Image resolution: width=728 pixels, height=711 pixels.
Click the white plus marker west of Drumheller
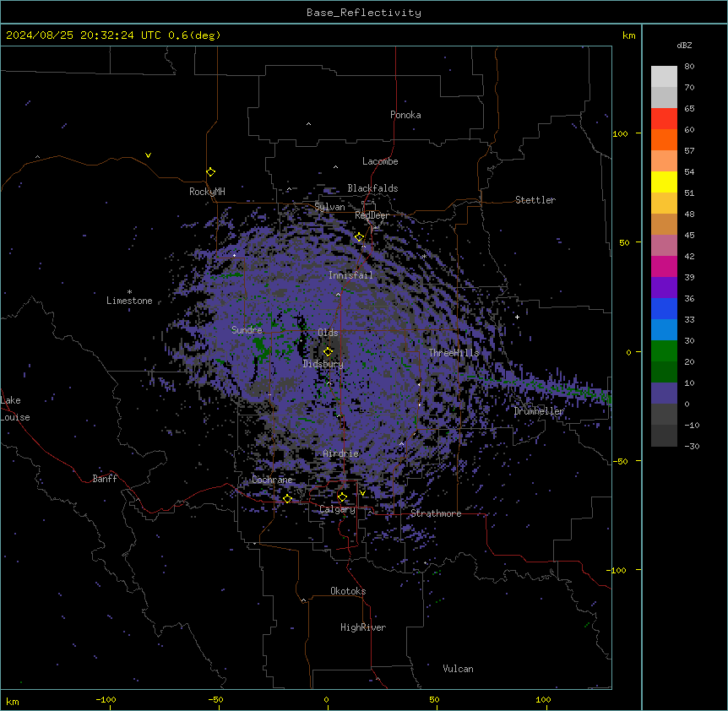click(x=517, y=317)
